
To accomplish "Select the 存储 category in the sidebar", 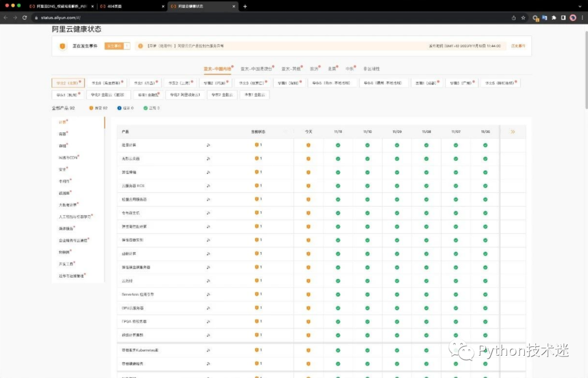I will click(x=63, y=146).
